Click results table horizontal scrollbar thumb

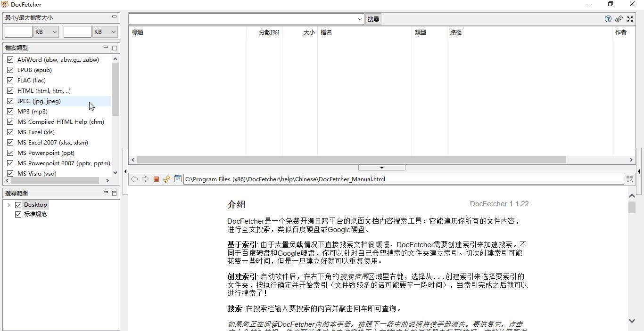coord(351,160)
